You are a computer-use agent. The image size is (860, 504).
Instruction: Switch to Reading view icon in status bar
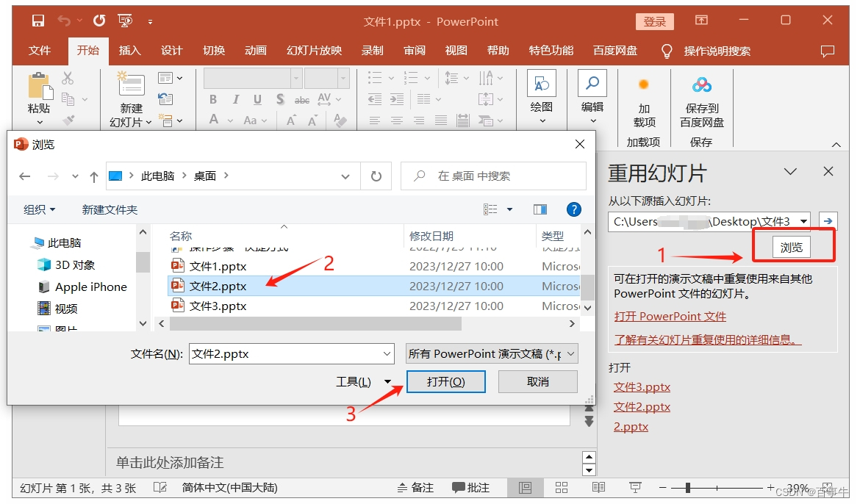[598, 488]
